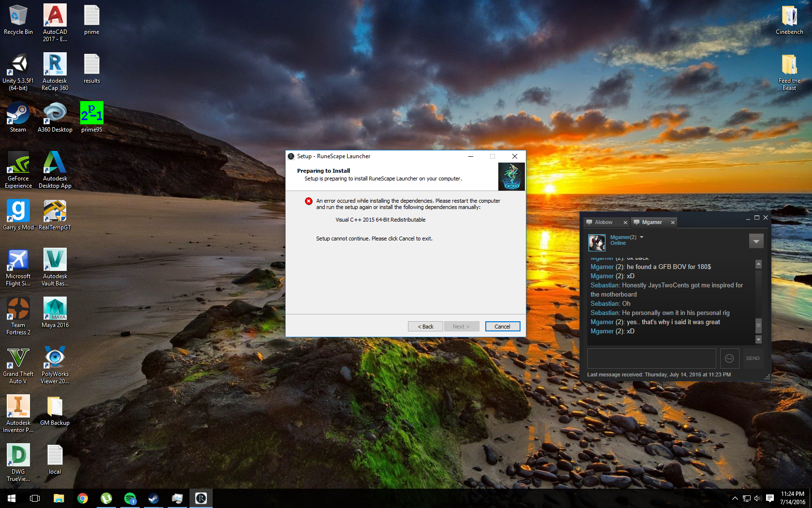812x508 pixels.
Task: Open the Unity 5.3.5f1 shortcut
Action: pos(18,72)
